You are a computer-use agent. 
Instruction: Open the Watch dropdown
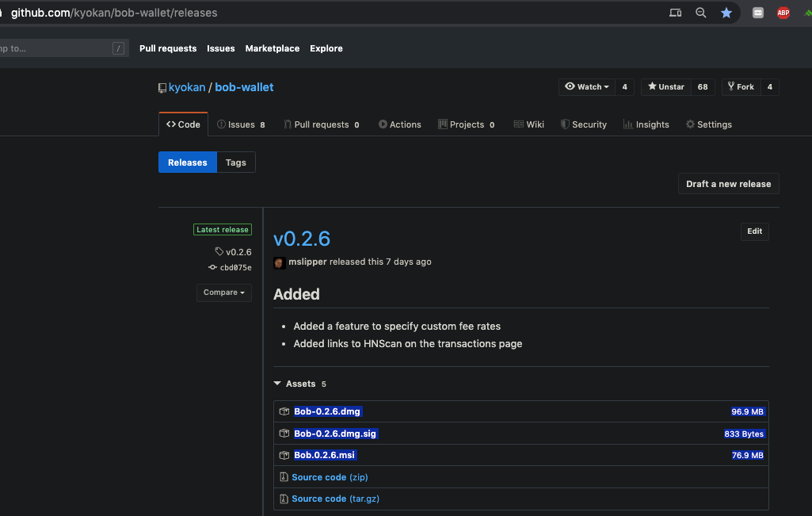[x=587, y=87]
